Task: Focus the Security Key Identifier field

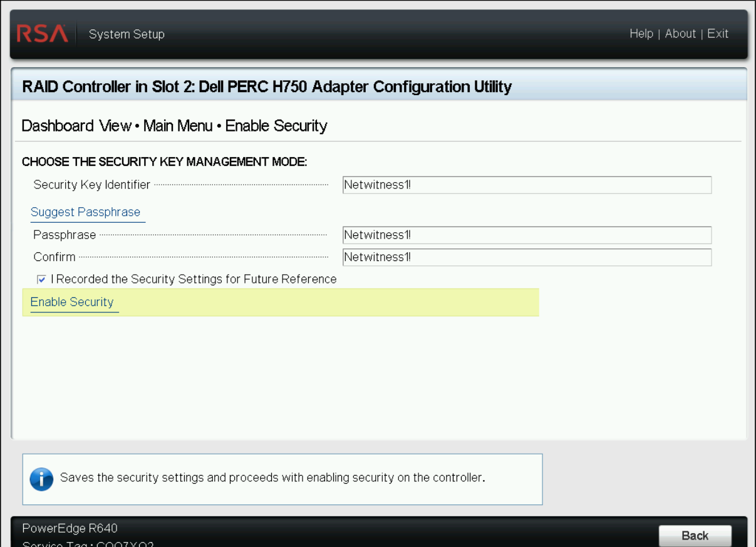Action: click(x=526, y=185)
